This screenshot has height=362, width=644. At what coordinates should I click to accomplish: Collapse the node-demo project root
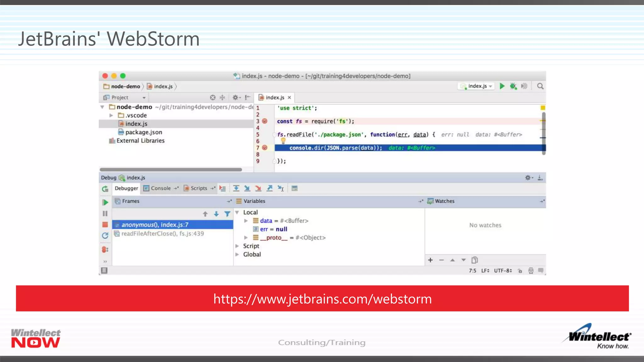point(102,107)
